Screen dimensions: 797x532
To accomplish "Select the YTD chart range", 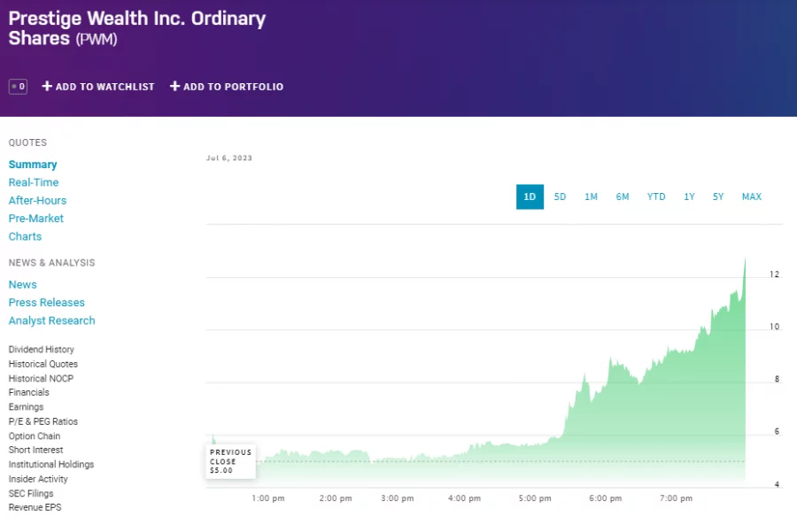I will click(x=655, y=197).
